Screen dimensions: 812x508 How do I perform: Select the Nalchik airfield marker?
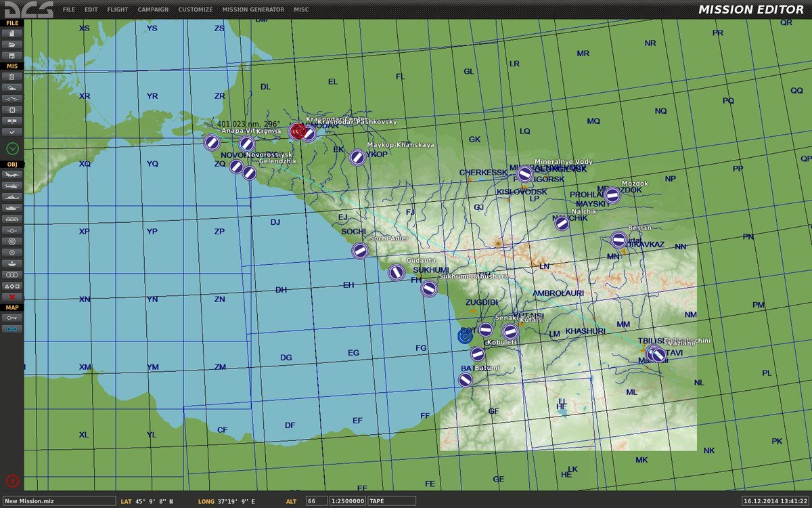click(562, 223)
